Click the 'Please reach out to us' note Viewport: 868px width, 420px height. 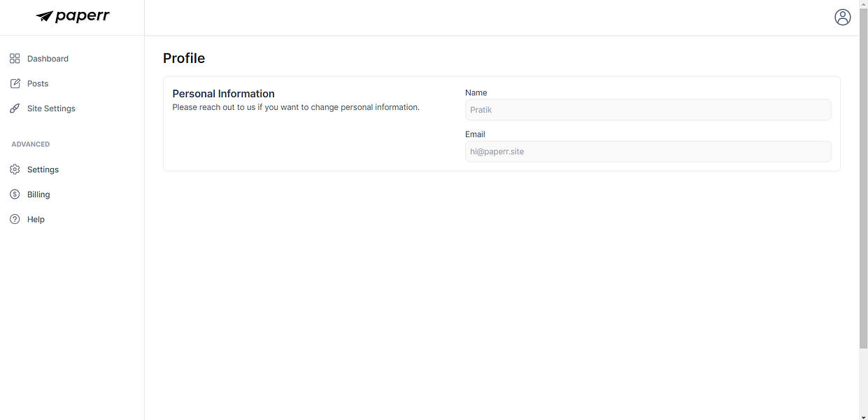(x=296, y=107)
